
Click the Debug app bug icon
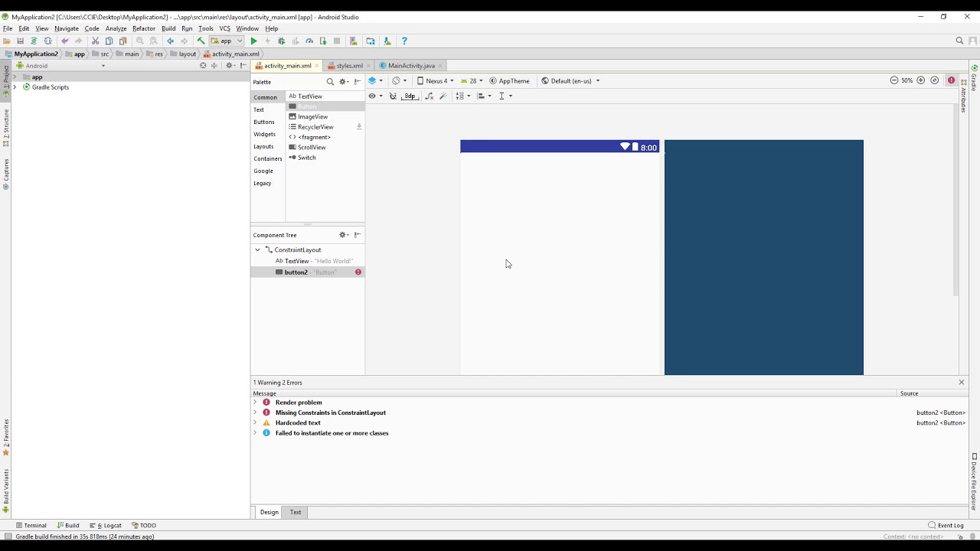coord(282,41)
